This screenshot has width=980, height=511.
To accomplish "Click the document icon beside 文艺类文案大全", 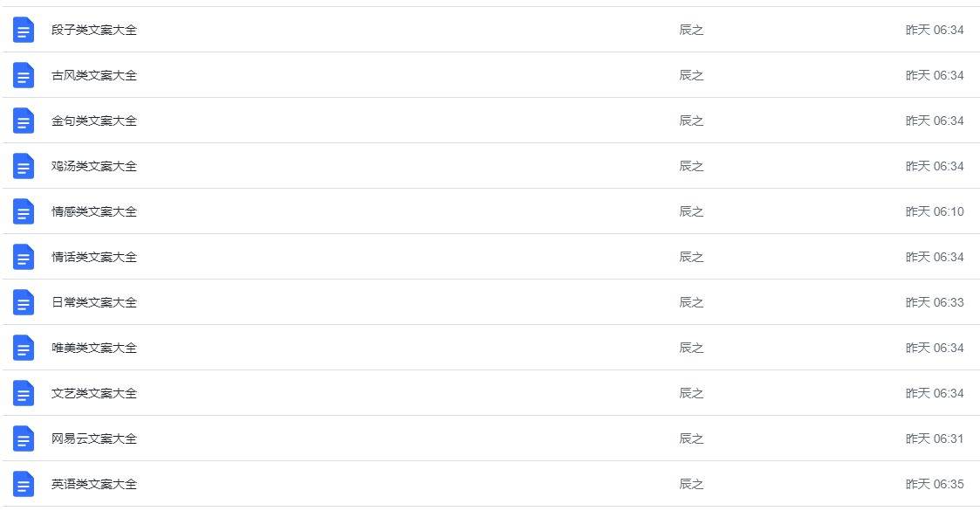I will pos(24,393).
